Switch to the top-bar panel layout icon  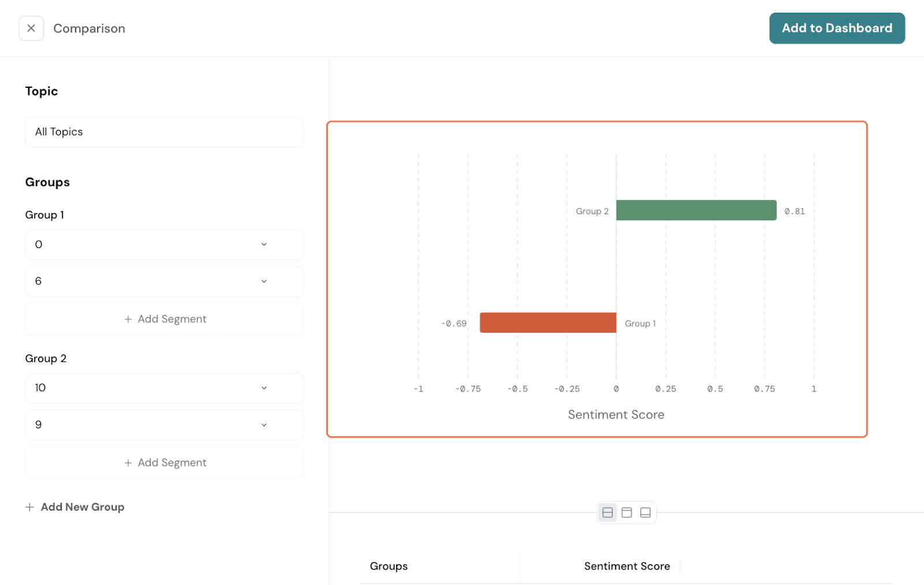point(627,512)
